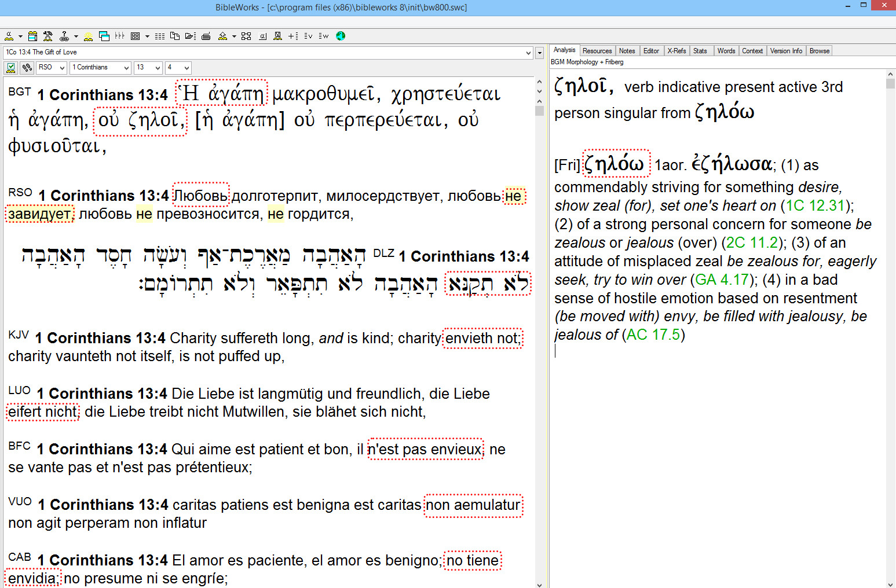Follow the green GA 4.17 reference link
The image size is (896, 588).
click(722, 280)
